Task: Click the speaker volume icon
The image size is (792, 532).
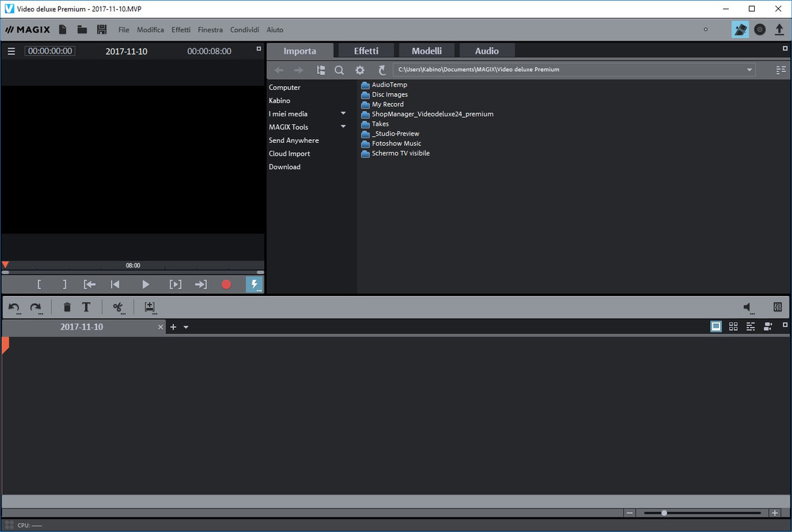Action: coord(747,307)
